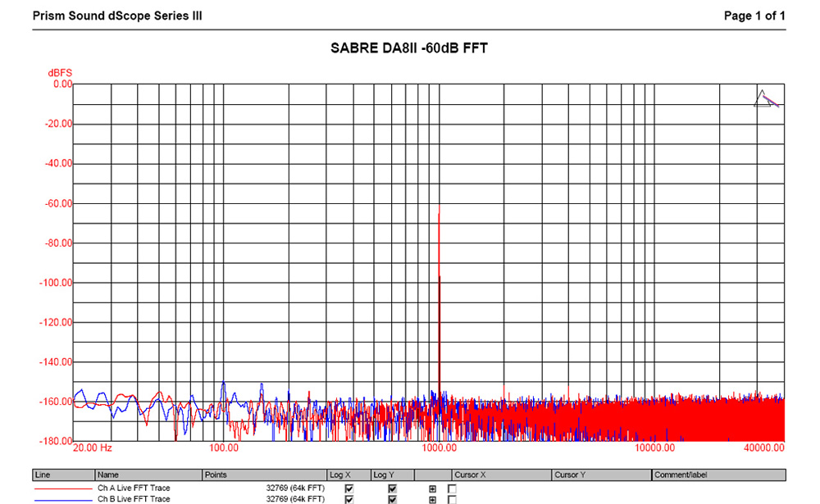Click the Prism Sound dScope Series III header
The height and width of the screenshot is (504, 820).
[x=117, y=16]
